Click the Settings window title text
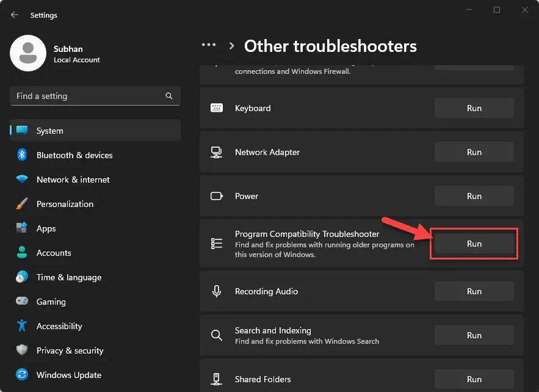 tap(44, 15)
